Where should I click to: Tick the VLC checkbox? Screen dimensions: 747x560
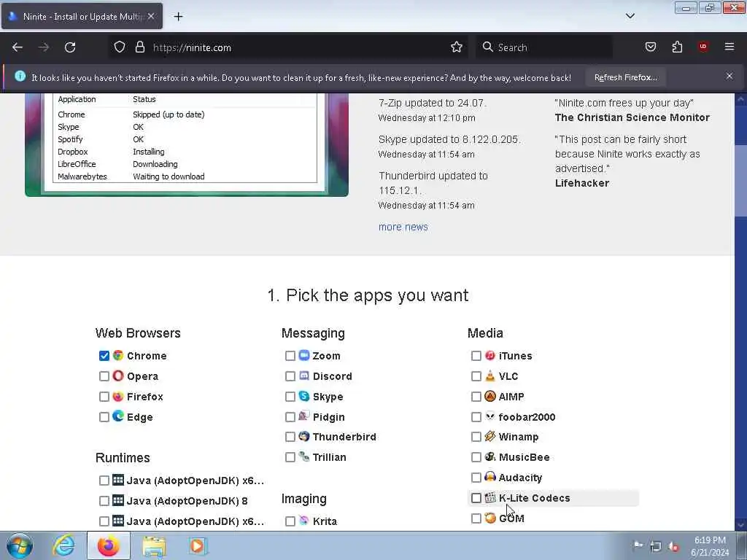[476, 376]
